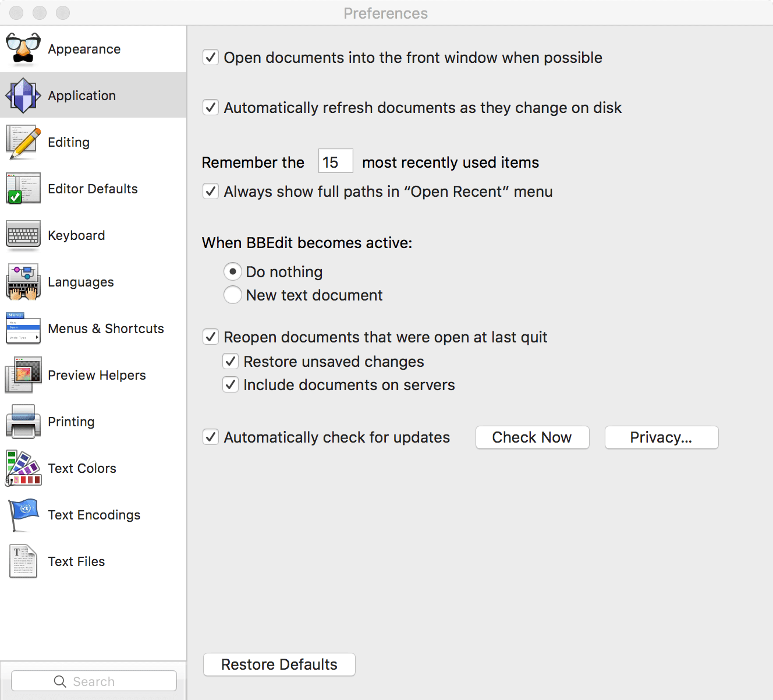Open the Printing label

(x=71, y=422)
